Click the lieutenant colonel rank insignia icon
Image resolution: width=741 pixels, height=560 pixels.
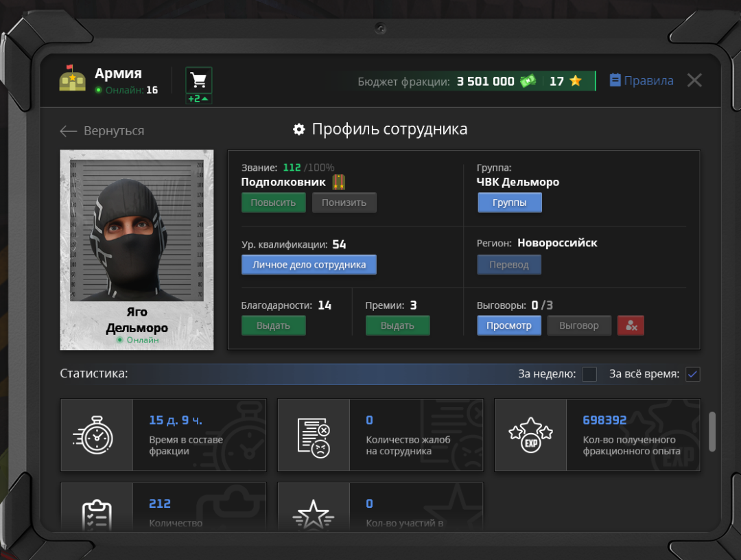338,183
